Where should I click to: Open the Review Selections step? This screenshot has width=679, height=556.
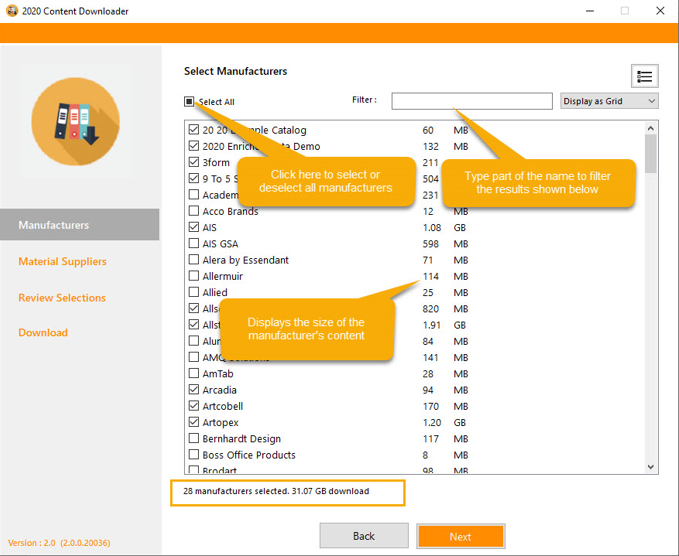(62, 297)
